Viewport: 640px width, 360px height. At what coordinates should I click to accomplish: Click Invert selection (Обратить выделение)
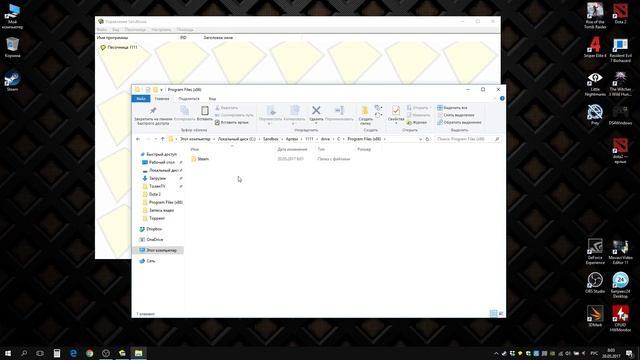point(459,122)
